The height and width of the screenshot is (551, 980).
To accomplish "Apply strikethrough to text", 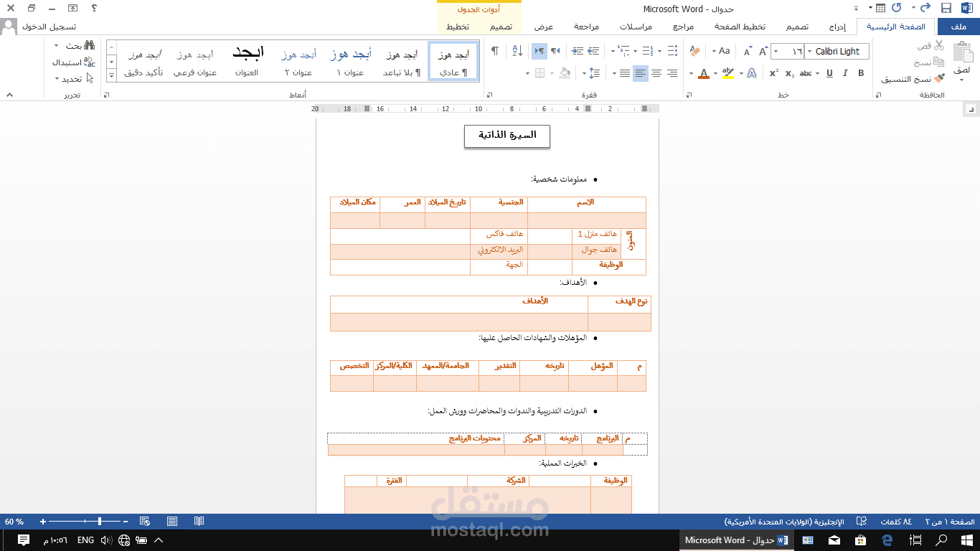I will pos(806,72).
